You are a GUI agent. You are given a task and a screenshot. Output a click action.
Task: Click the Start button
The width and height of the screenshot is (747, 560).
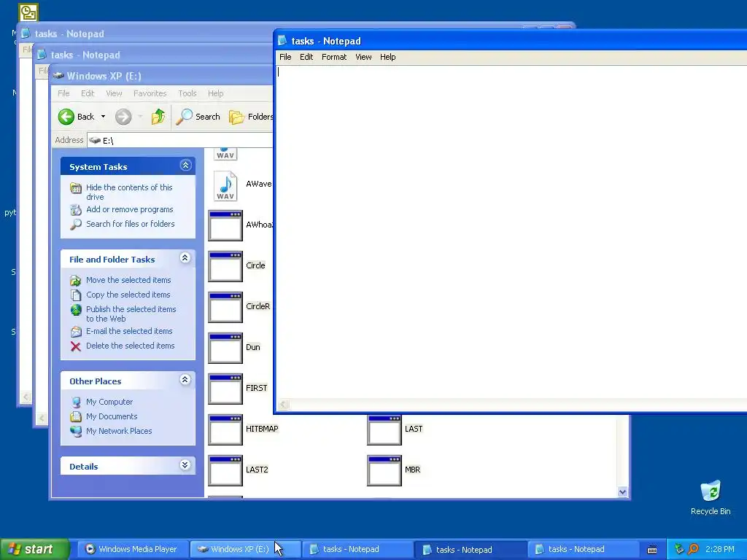35,549
